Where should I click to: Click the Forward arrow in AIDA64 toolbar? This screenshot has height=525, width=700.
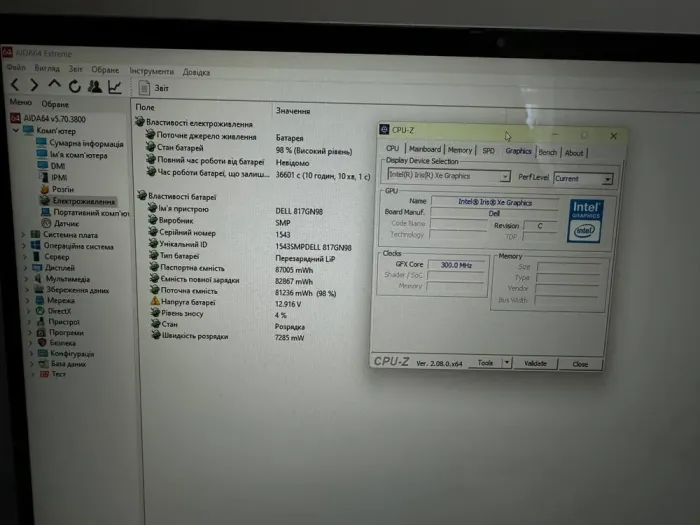pos(35,86)
